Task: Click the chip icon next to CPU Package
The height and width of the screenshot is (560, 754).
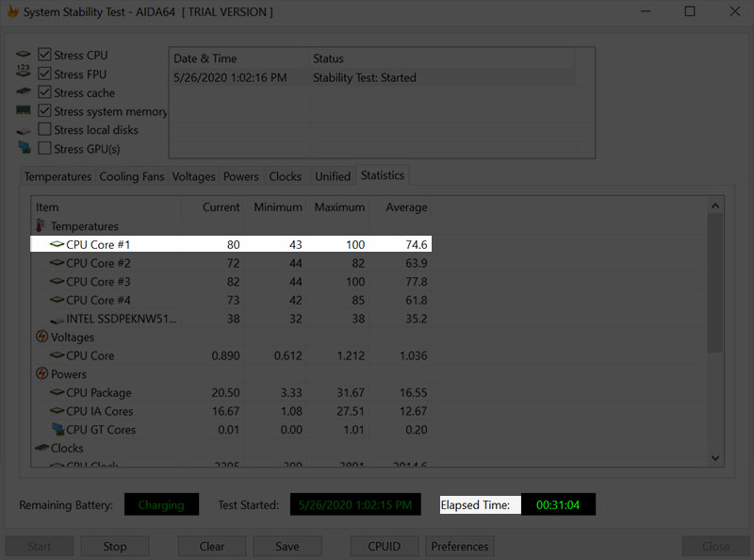Action: tap(57, 392)
